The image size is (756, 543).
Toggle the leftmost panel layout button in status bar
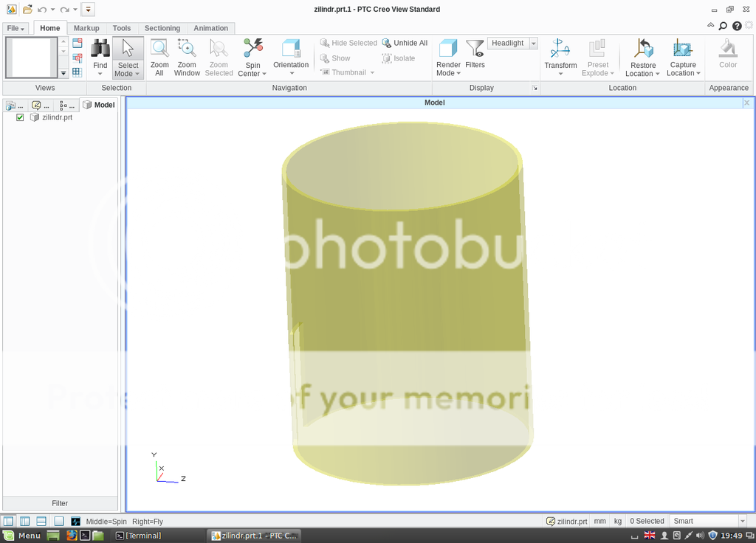point(9,522)
